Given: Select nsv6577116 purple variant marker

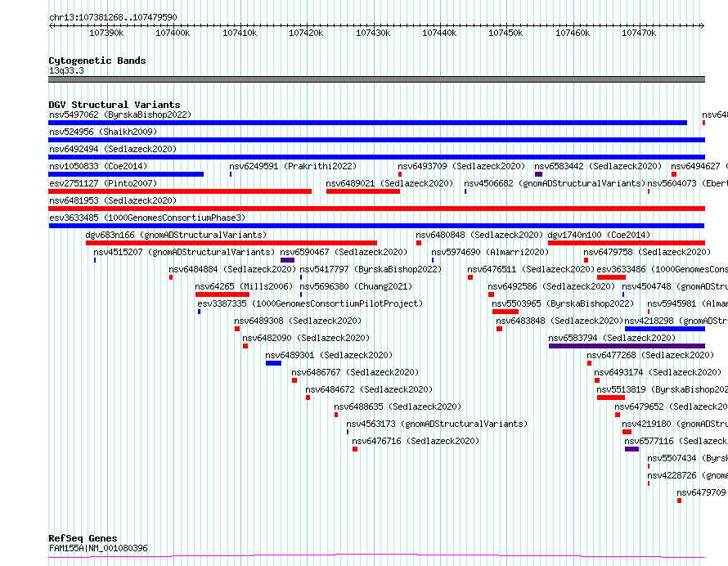Looking at the screenshot, I should tap(632, 449).
